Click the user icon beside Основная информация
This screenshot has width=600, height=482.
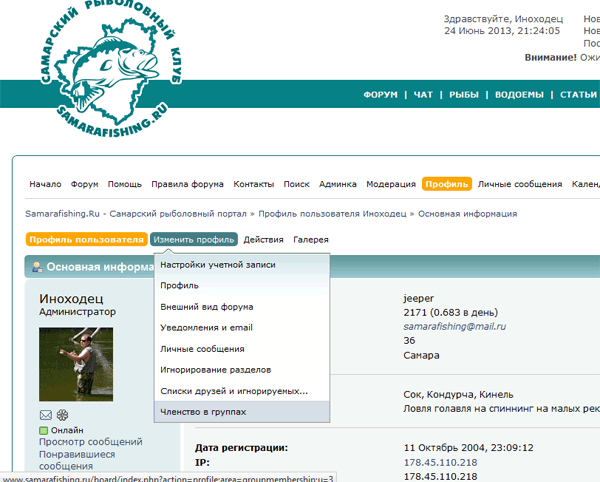tap(37, 267)
